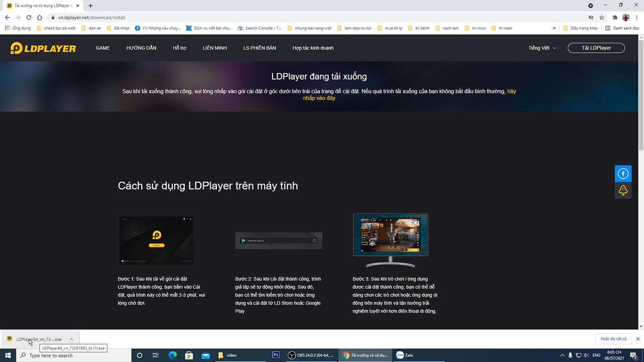Expand the Tiếng Việt language dropdown
644x362 pixels.
click(x=542, y=48)
